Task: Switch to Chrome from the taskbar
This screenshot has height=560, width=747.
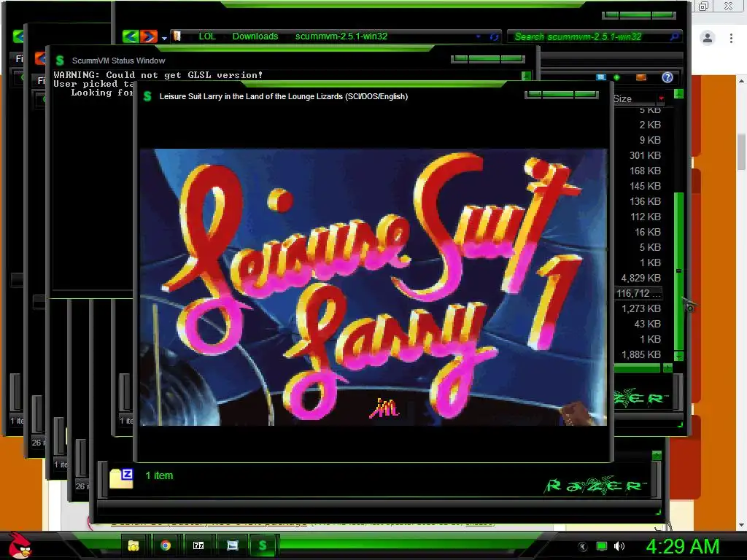Action: [166, 545]
